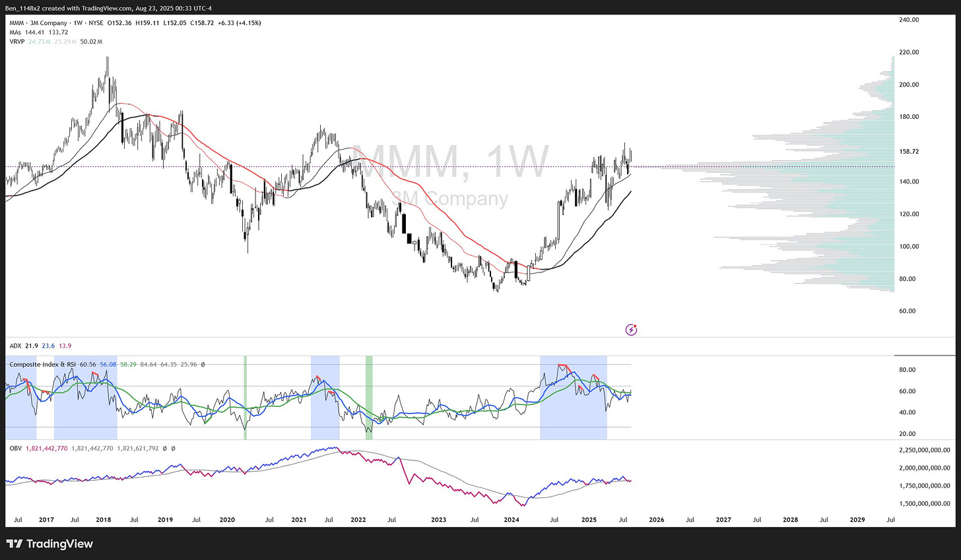The width and height of the screenshot is (961, 560).
Task: Click the 180.00 price axis label
Action: tap(909, 117)
